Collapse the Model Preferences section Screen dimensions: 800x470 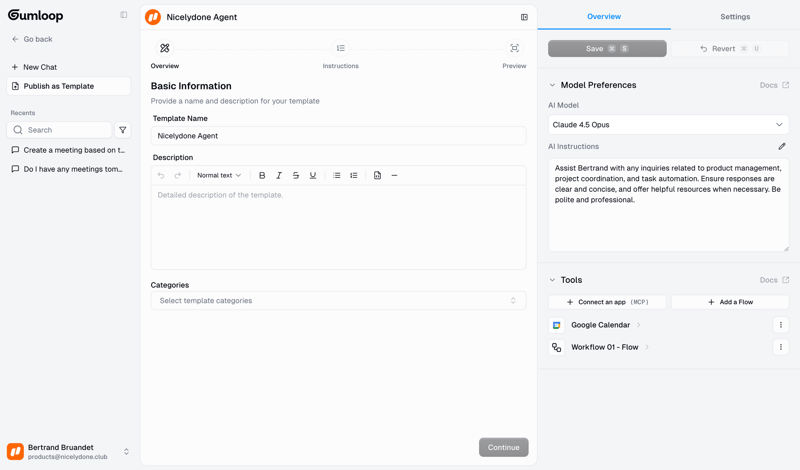pyautogui.click(x=552, y=85)
